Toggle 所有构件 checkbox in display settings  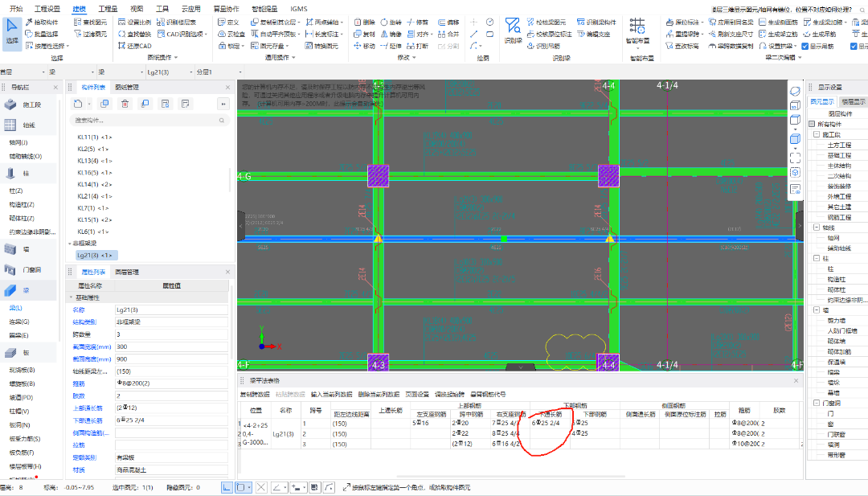812,124
